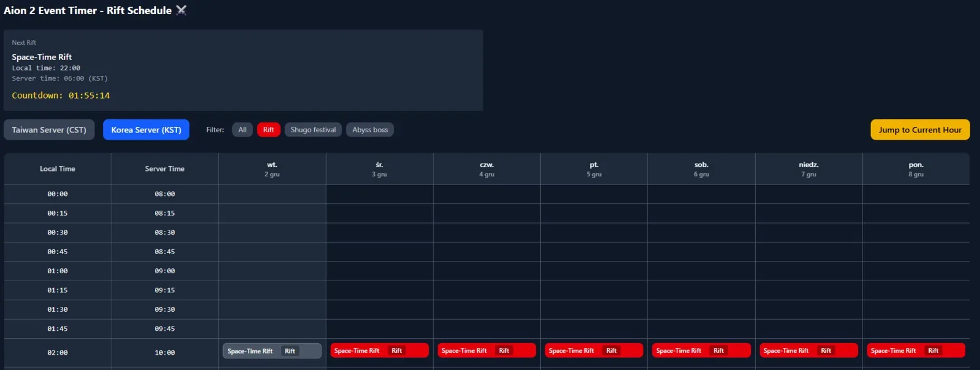Click server time 08:45 cell

coord(165,252)
